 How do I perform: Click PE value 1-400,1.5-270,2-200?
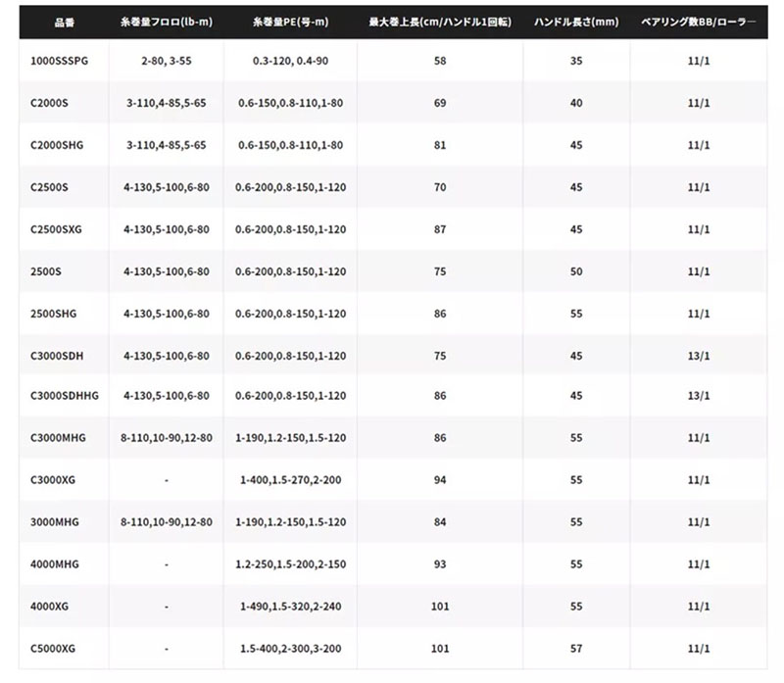coord(290,480)
